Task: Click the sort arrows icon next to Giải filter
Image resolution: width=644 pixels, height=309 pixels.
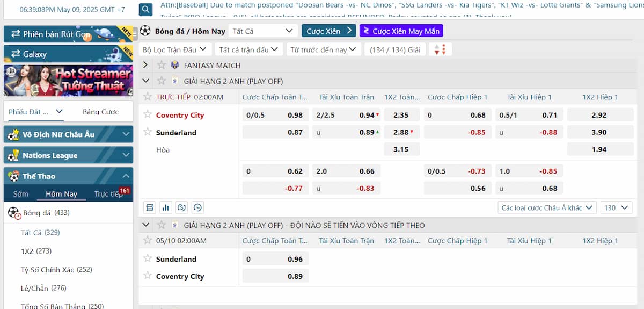Action: click(440, 49)
